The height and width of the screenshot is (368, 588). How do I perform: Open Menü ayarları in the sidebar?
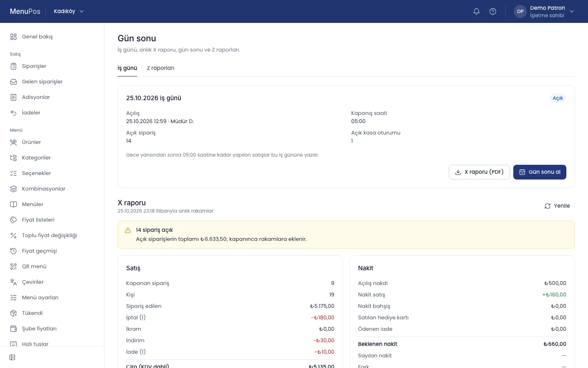[x=52, y=298]
